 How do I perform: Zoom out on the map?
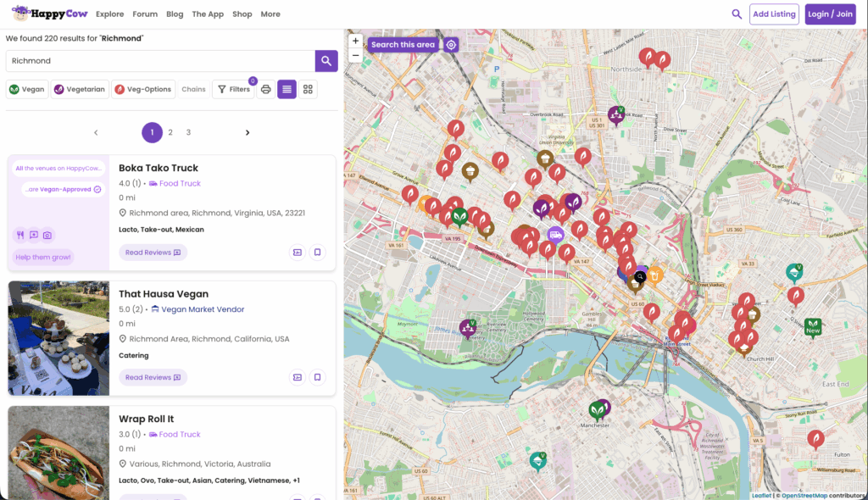click(x=355, y=55)
